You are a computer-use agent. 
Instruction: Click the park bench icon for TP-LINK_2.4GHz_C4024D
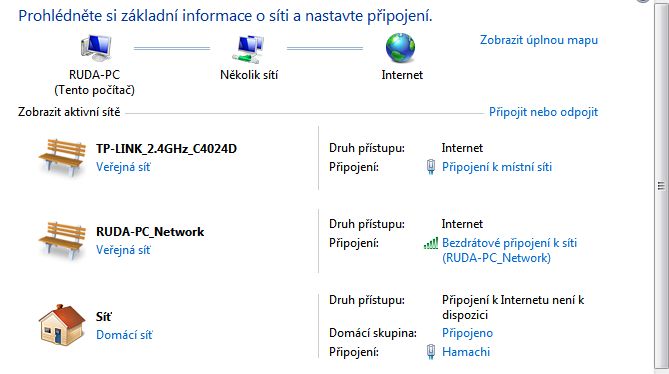[62, 157]
